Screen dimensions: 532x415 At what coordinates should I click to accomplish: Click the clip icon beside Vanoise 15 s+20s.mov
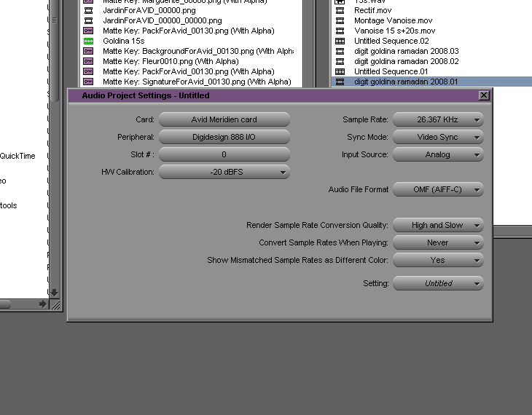tap(340, 31)
